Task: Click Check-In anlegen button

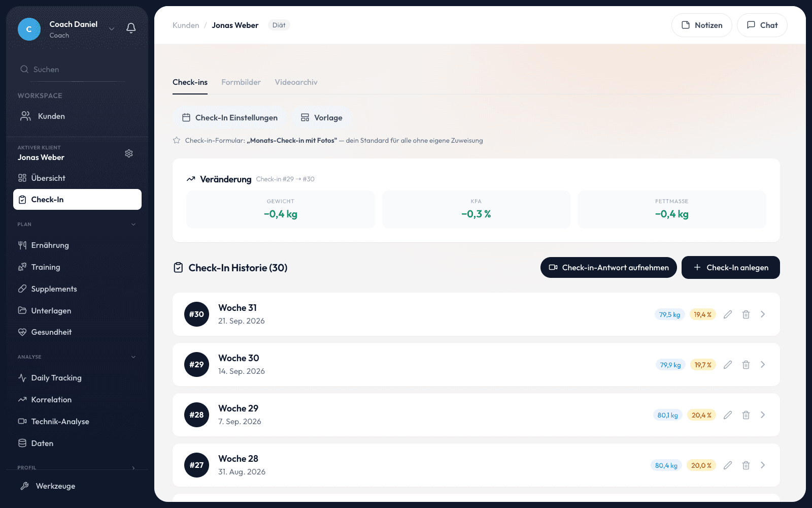Action: click(x=731, y=267)
